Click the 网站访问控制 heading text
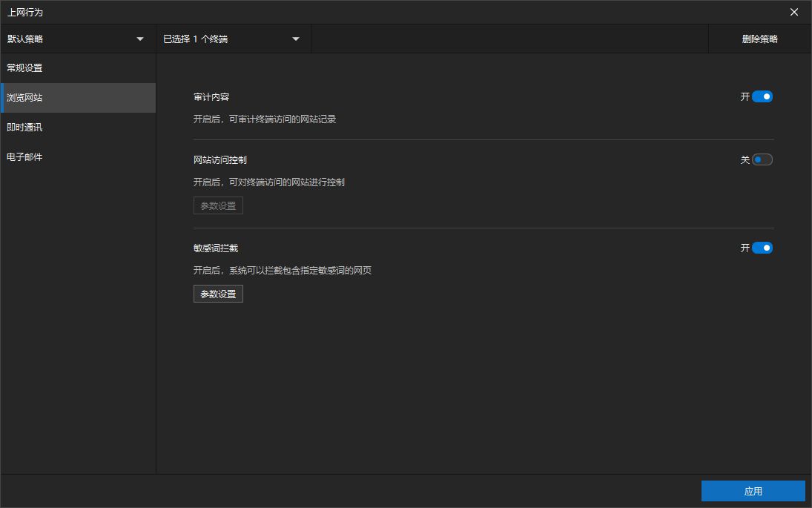The height and width of the screenshot is (508, 812). [220, 160]
